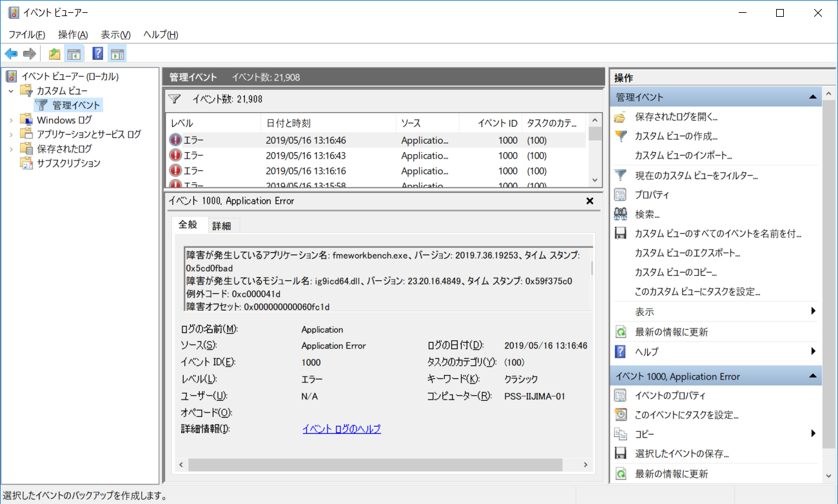This screenshot has height=504, width=838.
Task: Open the 表示 submenu arrow in actions
Action: (813, 312)
